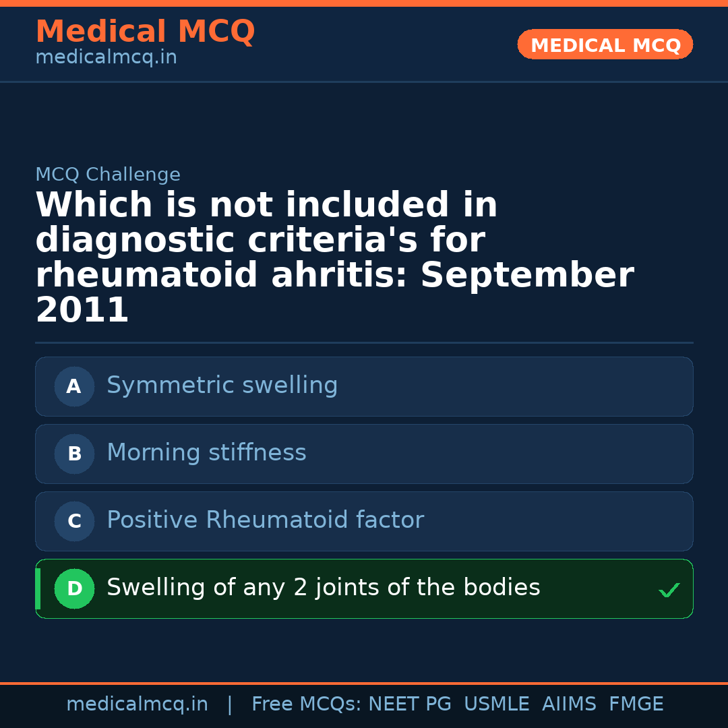Pick the "Positive Rheumatoid factor" answer text

[265, 520]
